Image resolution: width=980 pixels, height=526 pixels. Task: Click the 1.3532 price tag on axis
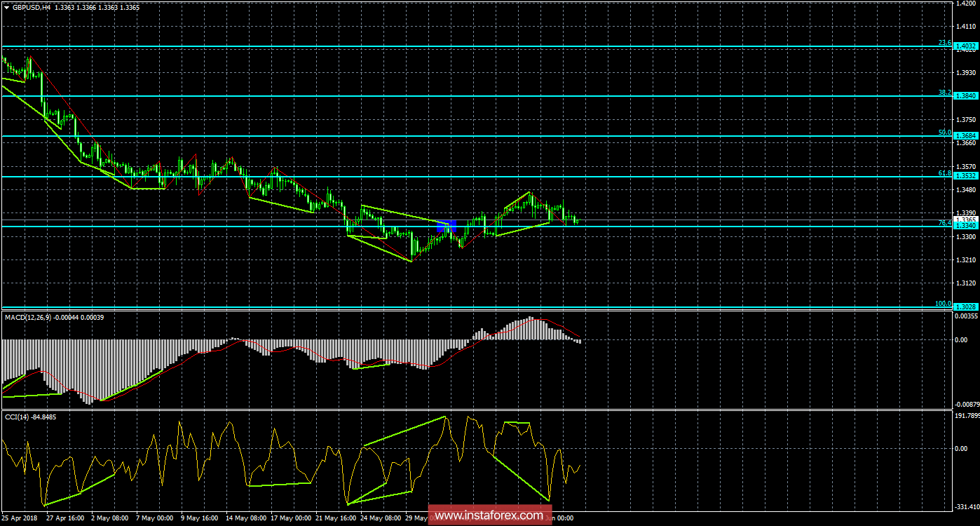(966, 177)
